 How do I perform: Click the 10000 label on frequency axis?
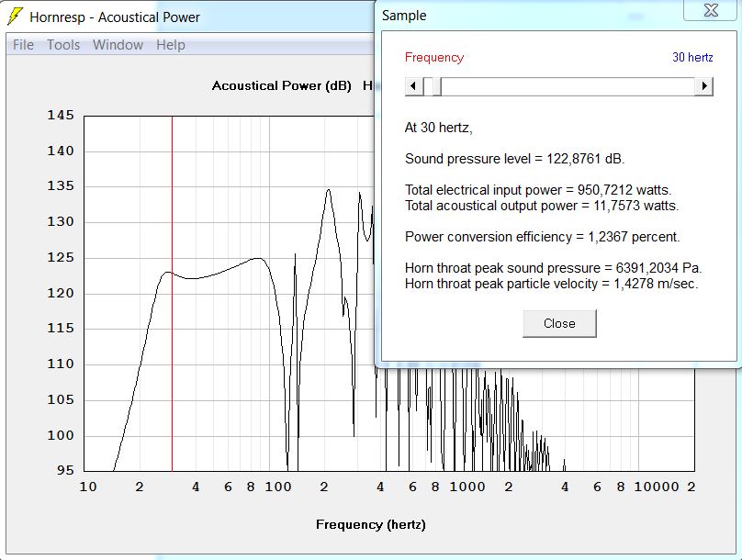tap(657, 487)
